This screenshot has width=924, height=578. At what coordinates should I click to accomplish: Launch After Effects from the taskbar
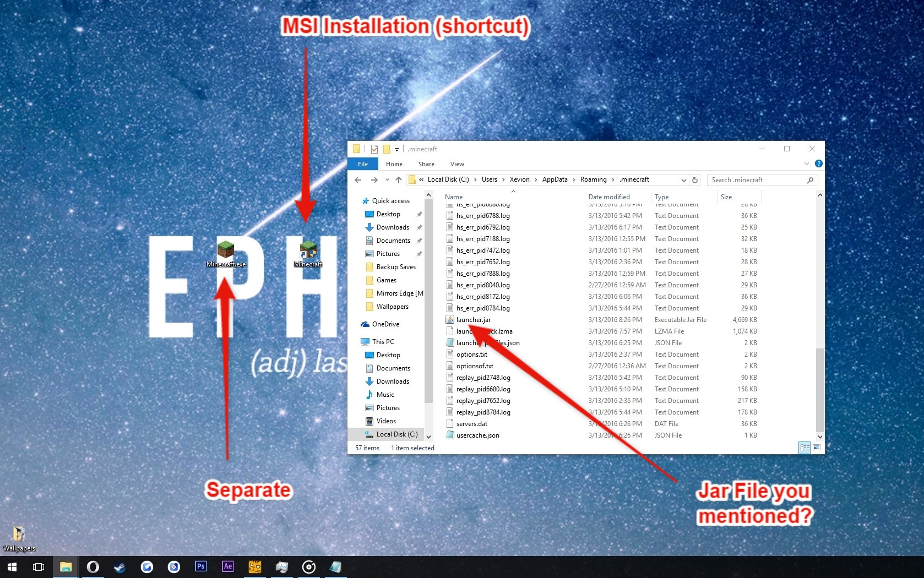click(x=227, y=566)
